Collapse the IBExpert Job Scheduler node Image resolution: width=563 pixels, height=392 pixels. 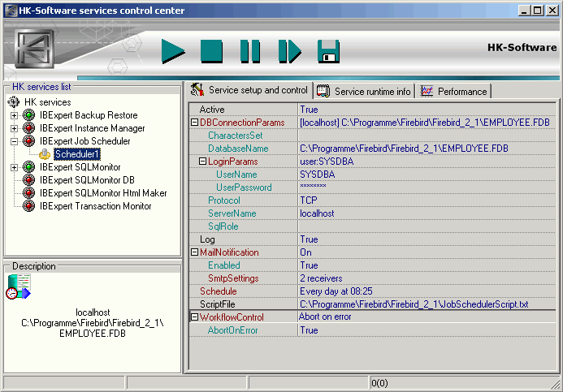[14, 141]
